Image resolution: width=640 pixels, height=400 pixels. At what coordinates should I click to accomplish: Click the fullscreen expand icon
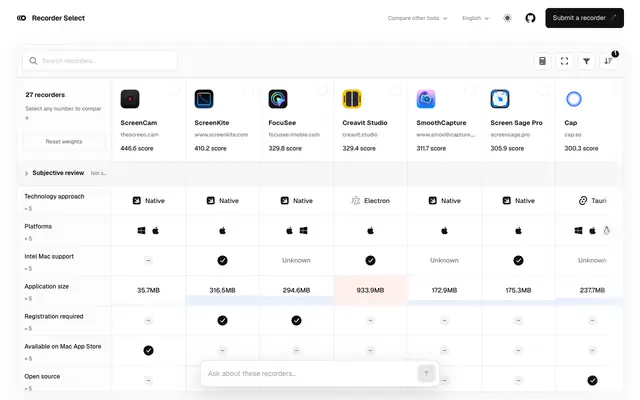(564, 61)
